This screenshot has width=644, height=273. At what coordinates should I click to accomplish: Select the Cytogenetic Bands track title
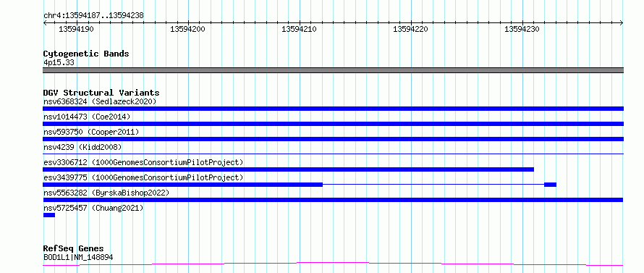point(86,54)
